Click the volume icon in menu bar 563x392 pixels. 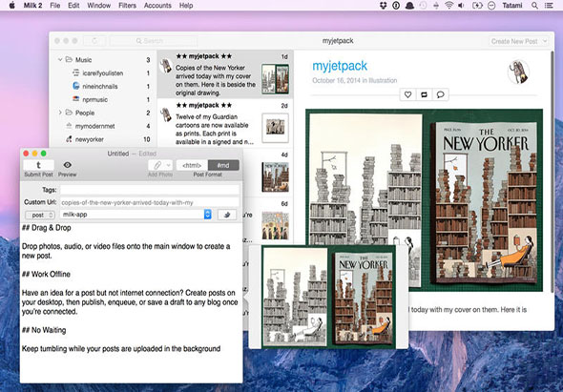point(462,6)
